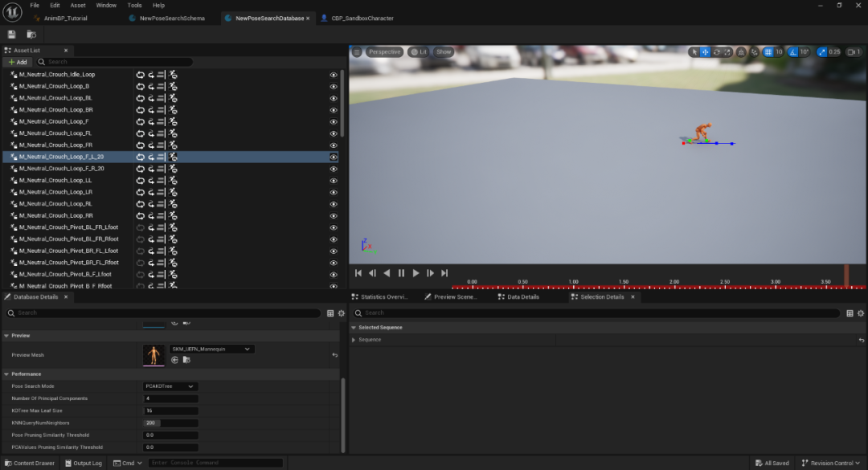Collapse the Performance section
868x470 pixels.
pos(6,374)
